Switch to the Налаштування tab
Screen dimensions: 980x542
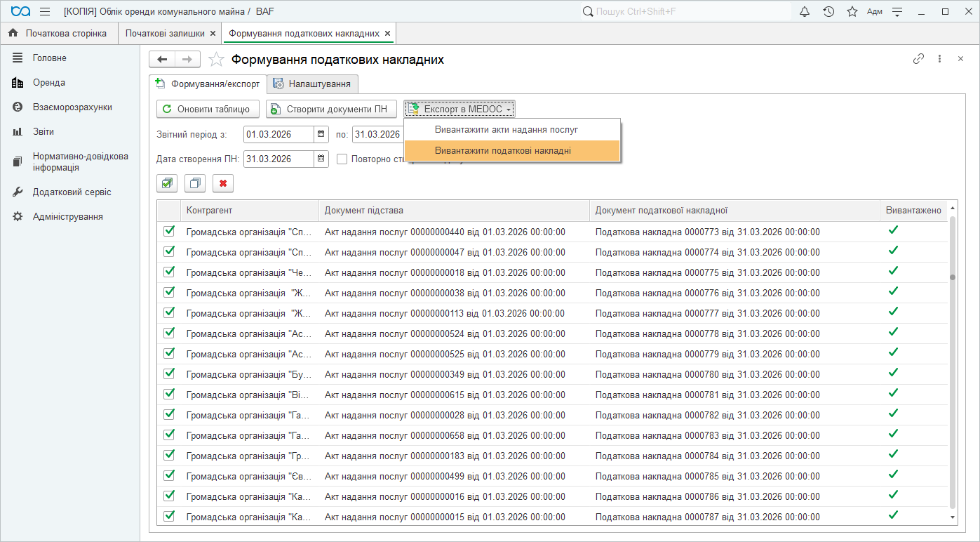click(x=312, y=84)
